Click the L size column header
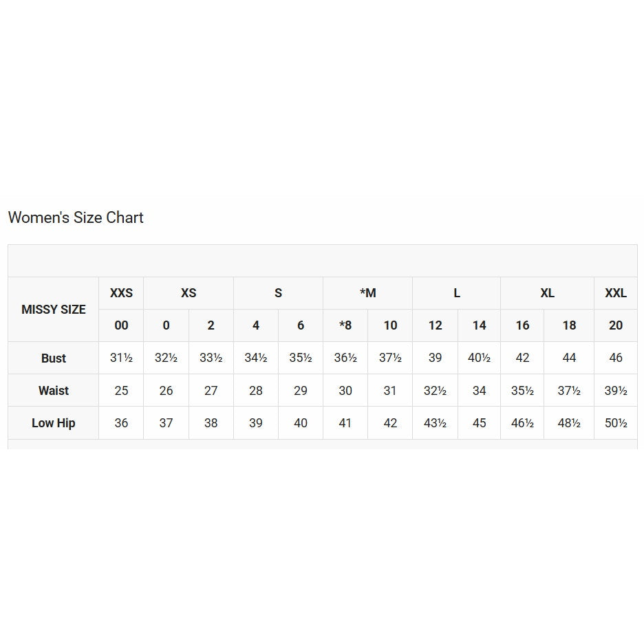This screenshot has width=644, height=644. coord(457,293)
